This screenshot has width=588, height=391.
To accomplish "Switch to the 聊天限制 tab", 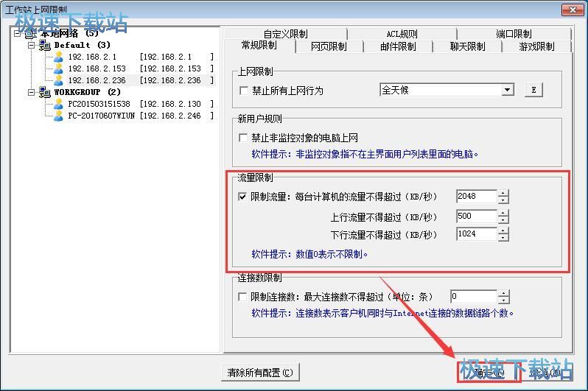I will coord(467,46).
